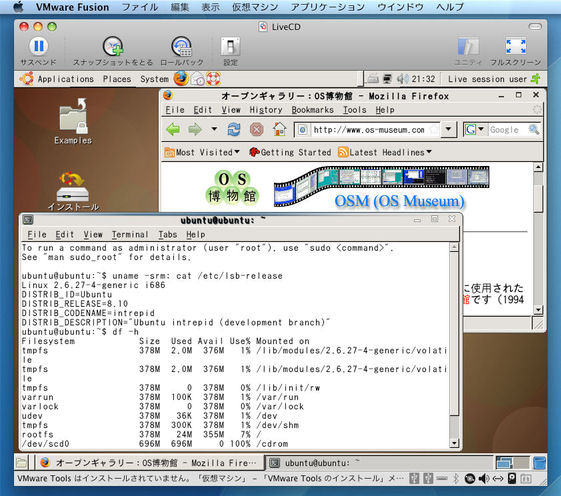Click the Trash icon in Ubuntu bottom panel
Image resolution: width=561 pixels, height=496 pixels.
click(539, 463)
